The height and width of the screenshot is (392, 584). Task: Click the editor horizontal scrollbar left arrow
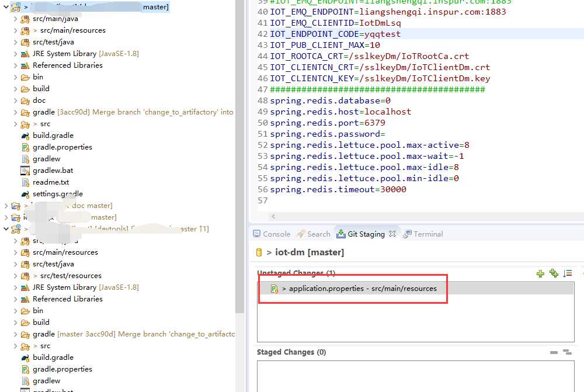[273, 216]
